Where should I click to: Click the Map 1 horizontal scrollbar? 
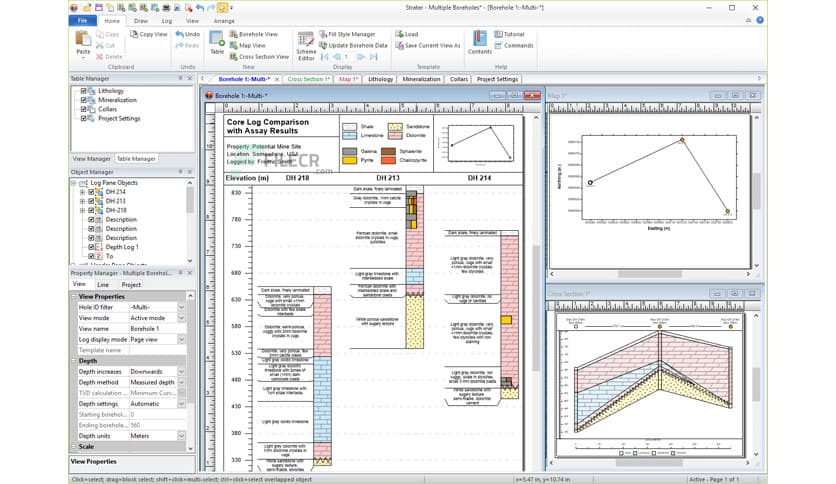(649, 274)
